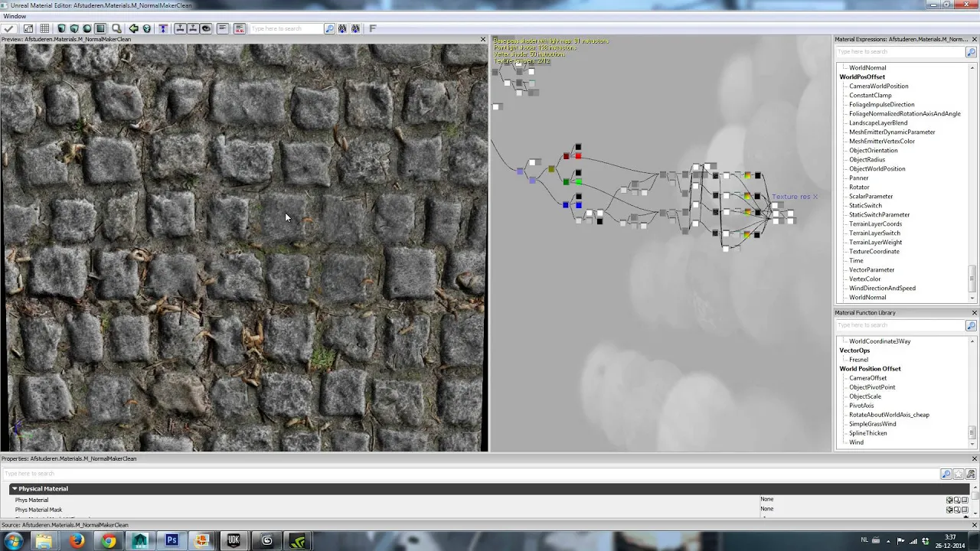Select CameraWorldPosition expression
Screen dimensions: 980x551
(x=879, y=86)
